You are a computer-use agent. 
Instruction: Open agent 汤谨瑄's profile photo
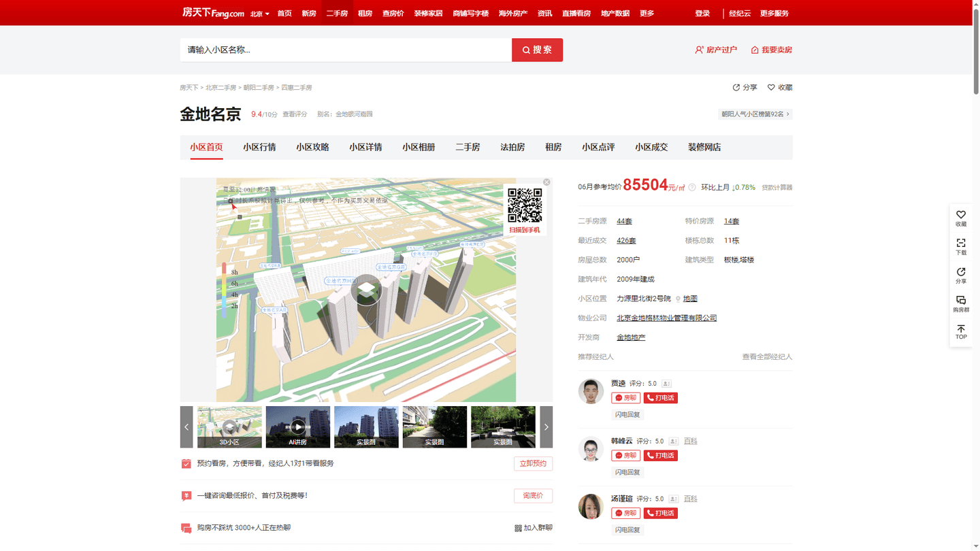coord(591,507)
